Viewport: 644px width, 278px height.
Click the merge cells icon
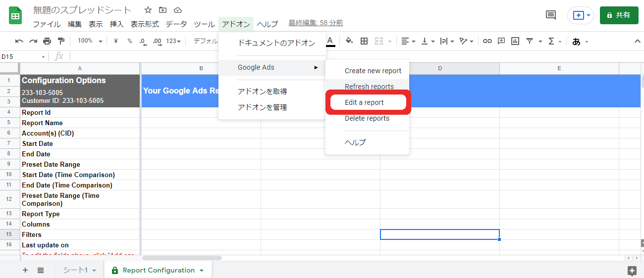coord(379,41)
